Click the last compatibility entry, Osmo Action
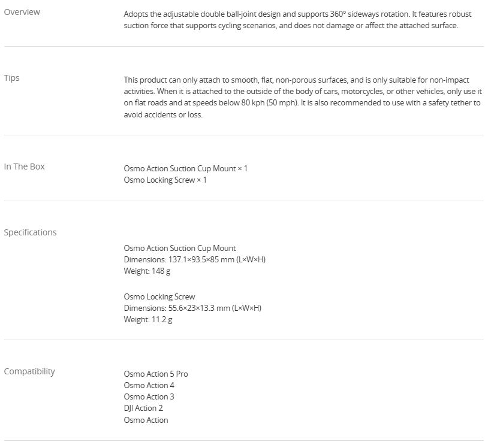This screenshot has width=497, height=448. point(146,420)
